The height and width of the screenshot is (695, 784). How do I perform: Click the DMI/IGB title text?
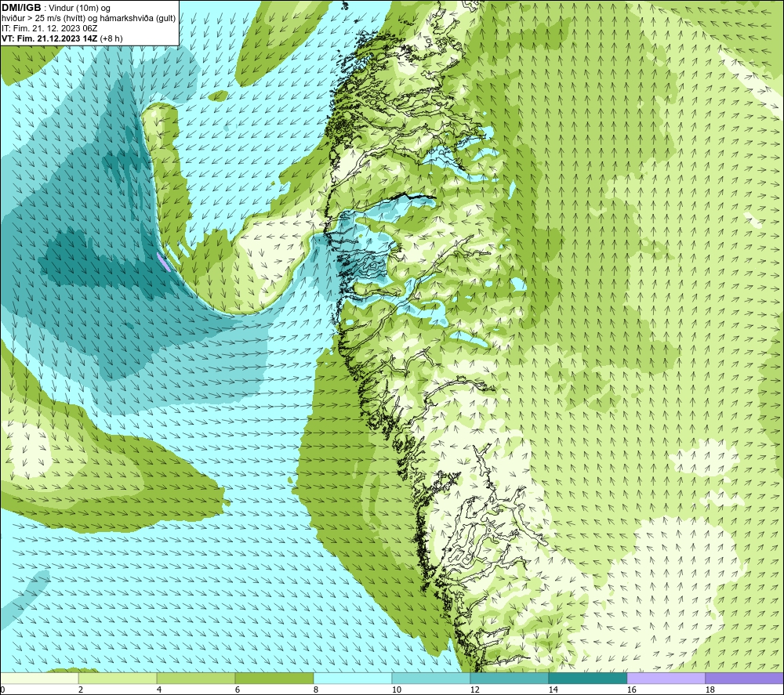(21, 8)
